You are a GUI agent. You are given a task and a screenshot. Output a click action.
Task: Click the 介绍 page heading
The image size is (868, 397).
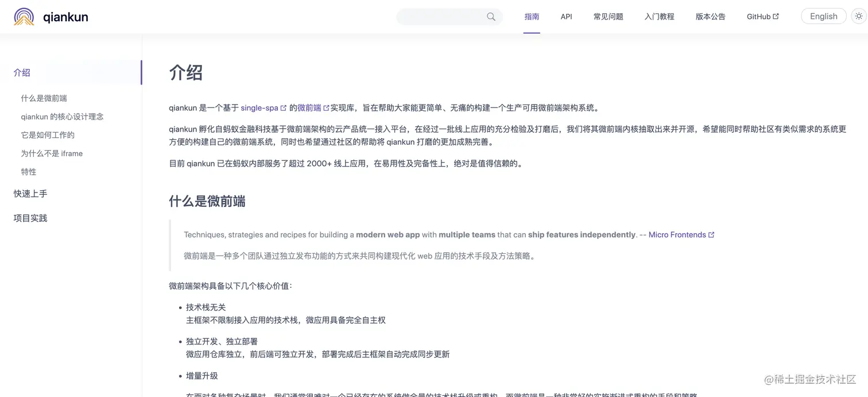tap(186, 73)
